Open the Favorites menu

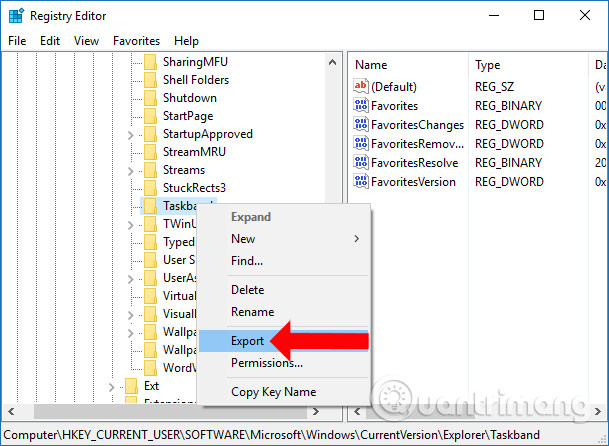(136, 41)
